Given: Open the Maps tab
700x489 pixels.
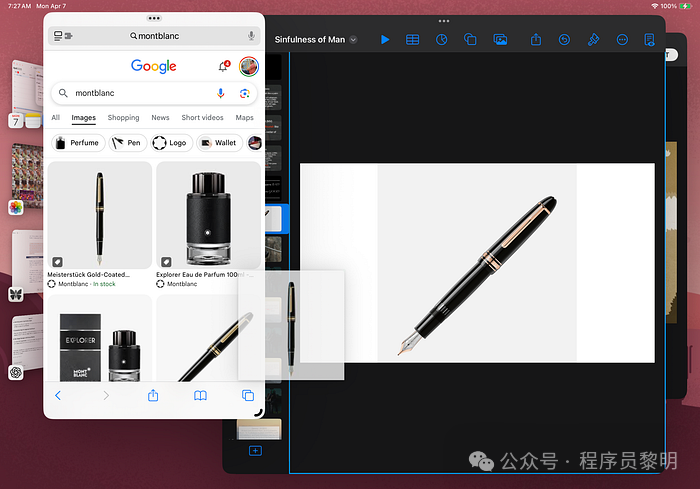Looking at the screenshot, I should [244, 117].
